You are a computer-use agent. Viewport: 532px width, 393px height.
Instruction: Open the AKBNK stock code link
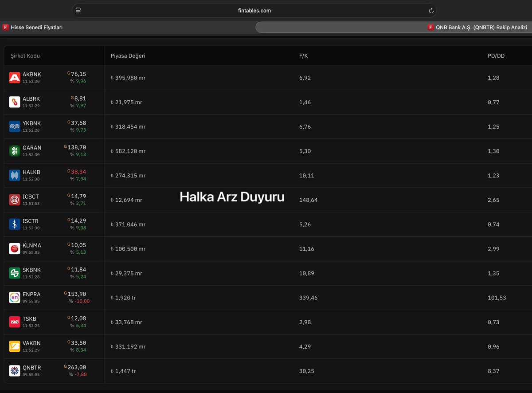[31, 75]
